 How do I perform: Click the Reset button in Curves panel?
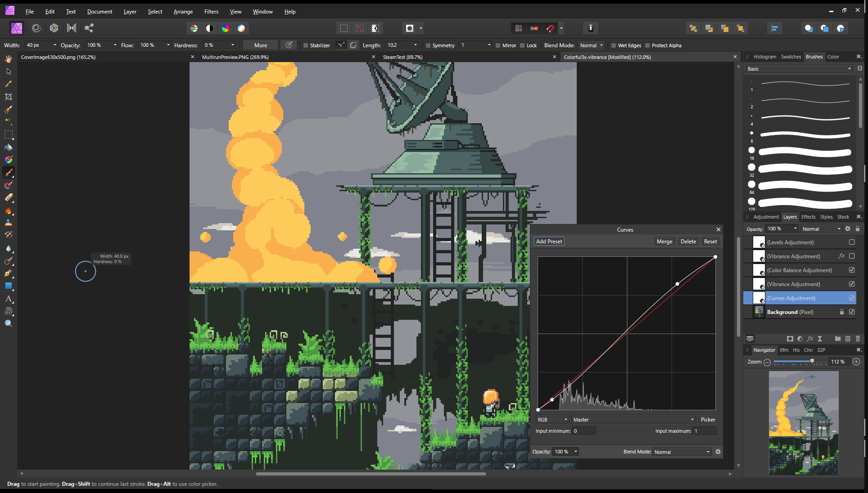pos(710,241)
